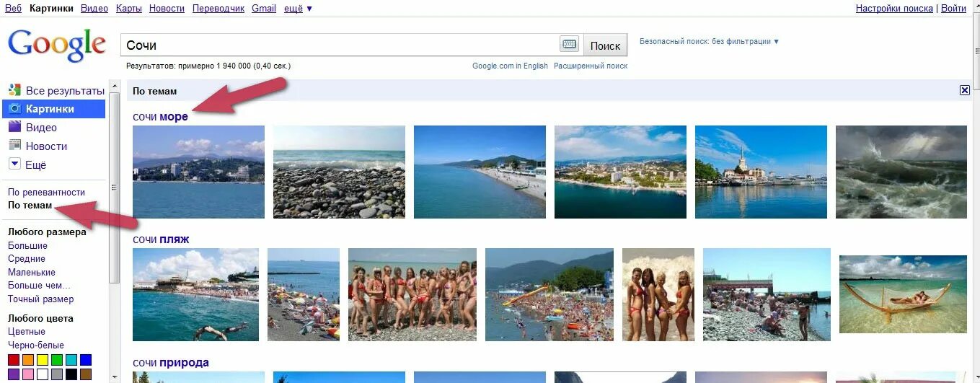Go to the Google logo homepage
Screen dimensions: 980x383
pos(57,46)
